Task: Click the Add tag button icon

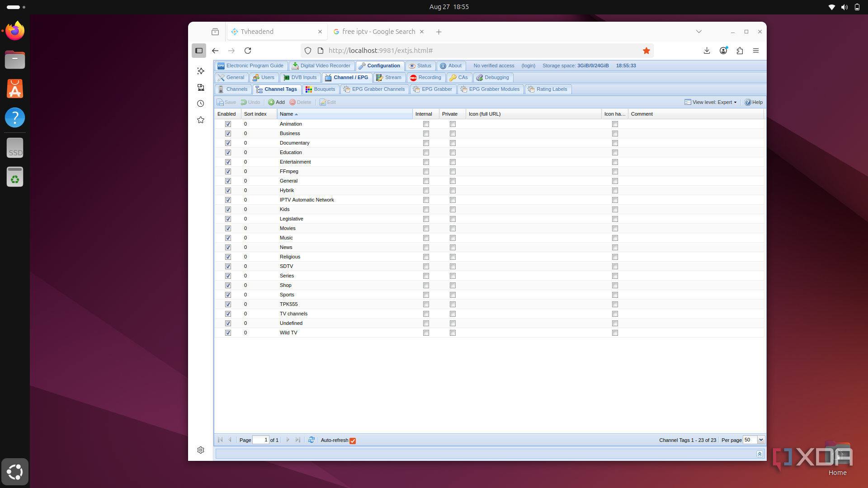Action: coord(271,103)
